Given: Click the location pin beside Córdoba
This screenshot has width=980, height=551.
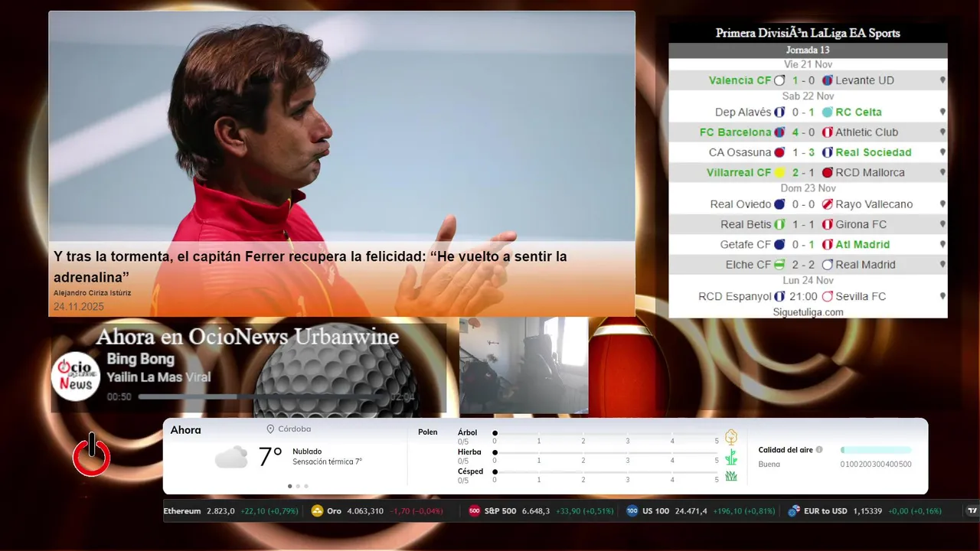Looking at the screenshot, I should 270,429.
